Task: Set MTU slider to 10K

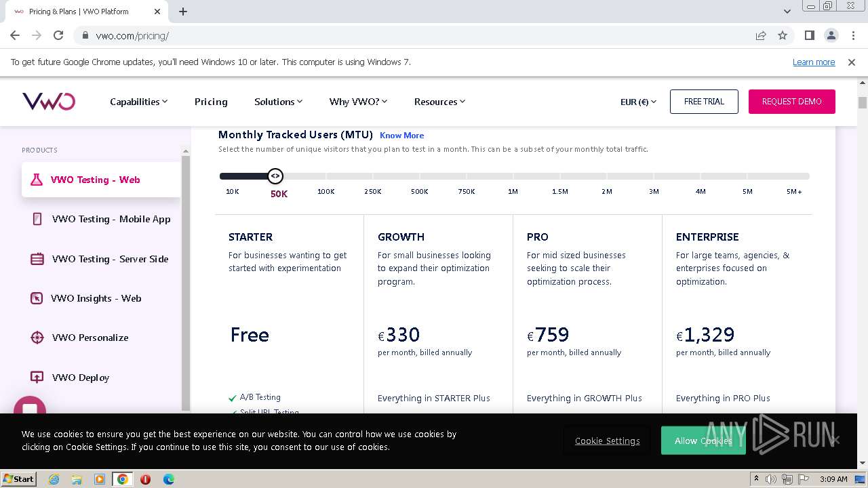Action: 232,192
